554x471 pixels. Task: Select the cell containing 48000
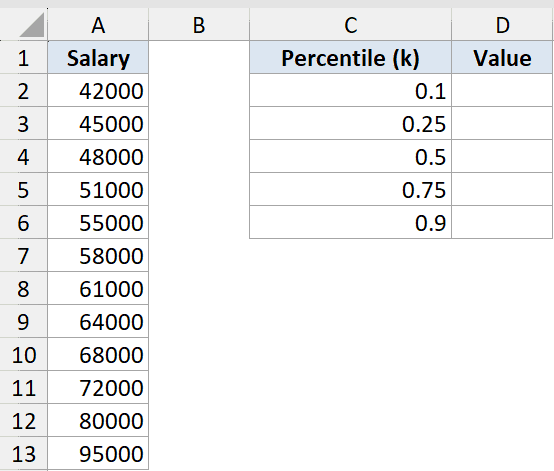point(98,157)
